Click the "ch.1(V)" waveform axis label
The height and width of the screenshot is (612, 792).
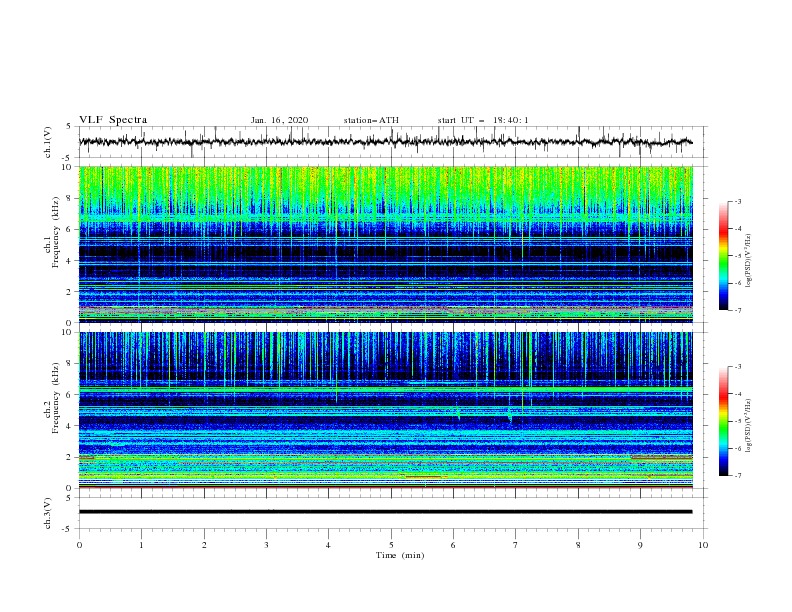pyautogui.click(x=48, y=142)
